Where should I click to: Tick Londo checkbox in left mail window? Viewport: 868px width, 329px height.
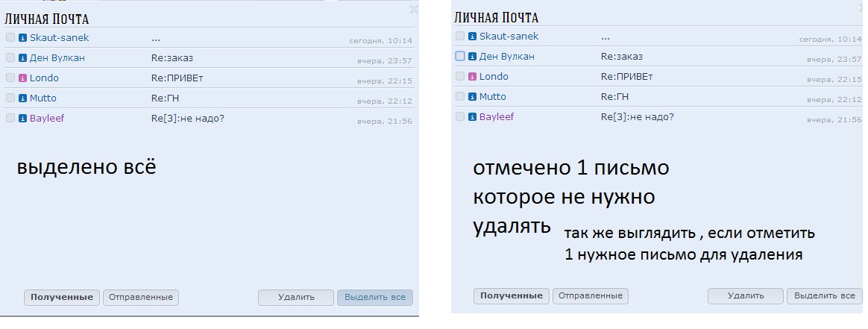[x=10, y=78]
